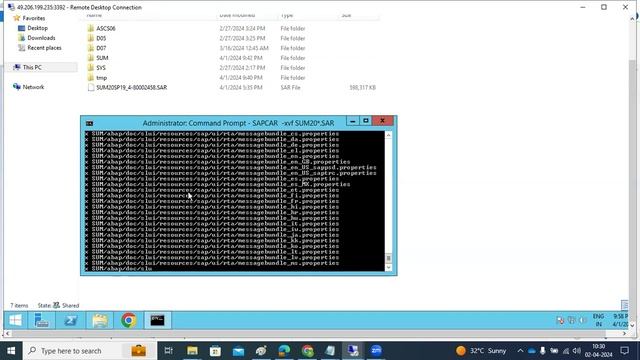The width and height of the screenshot is (640, 360).
Task: Click Command Prompt scrollbar up arrow
Action: click(388, 135)
